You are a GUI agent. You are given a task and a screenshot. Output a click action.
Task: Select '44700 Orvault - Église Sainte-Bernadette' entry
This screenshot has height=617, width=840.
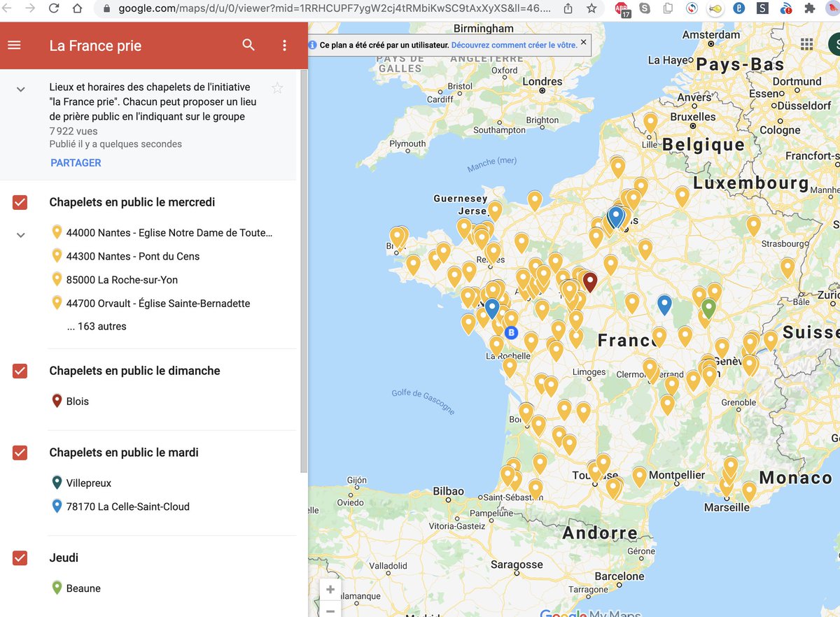[x=158, y=304]
